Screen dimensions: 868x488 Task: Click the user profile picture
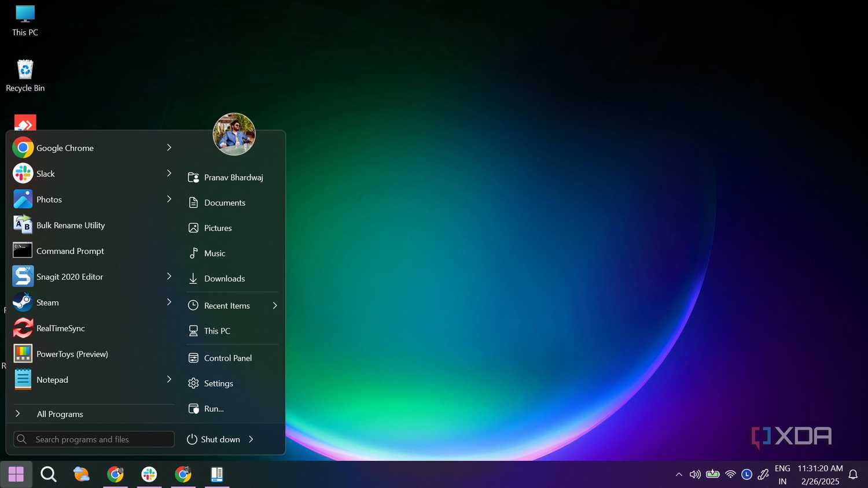click(x=234, y=134)
